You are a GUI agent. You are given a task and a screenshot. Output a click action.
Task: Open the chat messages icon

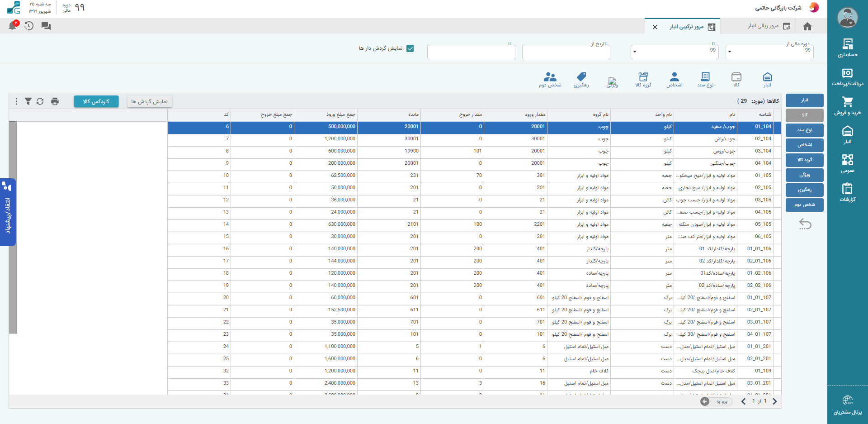tap(46, 26)
